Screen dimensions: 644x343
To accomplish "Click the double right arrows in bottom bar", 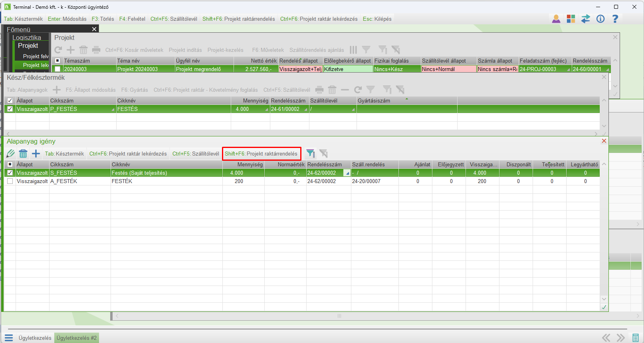I will pyautogui.click(x=620, y=338).
